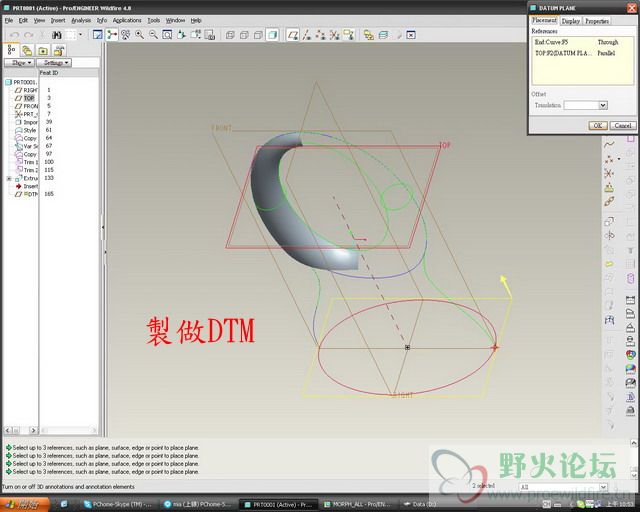The width and height of the screenshot is (640, 512).
Task: Click the Close Window icon in toolbar
Action: pos(411,35)
